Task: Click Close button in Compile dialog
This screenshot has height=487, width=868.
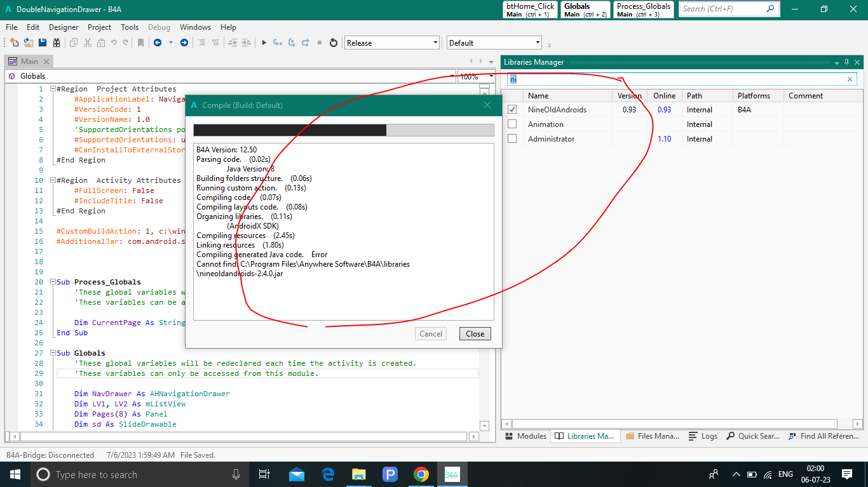Action: (x=475, y=334)
